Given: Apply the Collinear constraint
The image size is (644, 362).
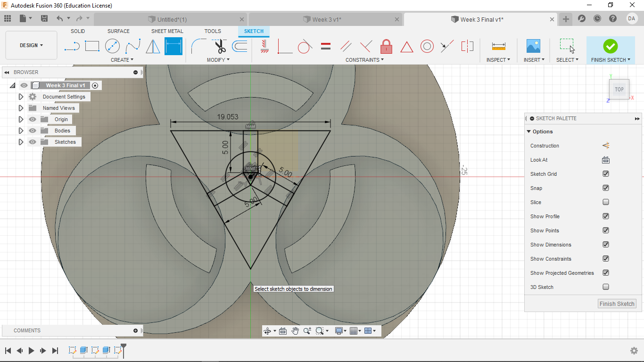Looking at the screenshot, I should click(x=447, y=46).
